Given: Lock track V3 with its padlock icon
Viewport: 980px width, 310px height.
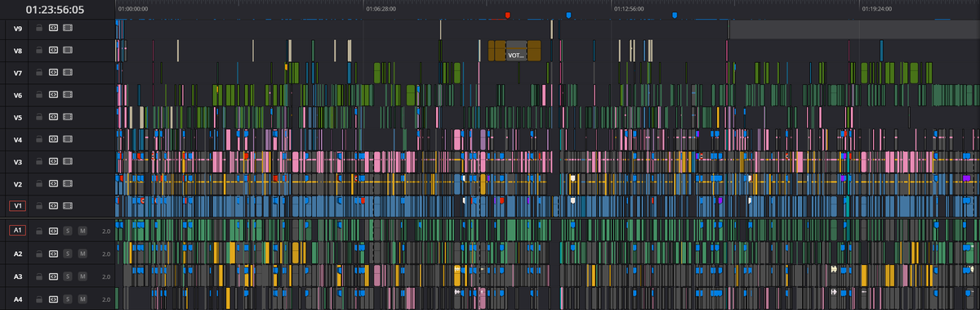Looking at the screenshot, I should (x=38, y=161).
